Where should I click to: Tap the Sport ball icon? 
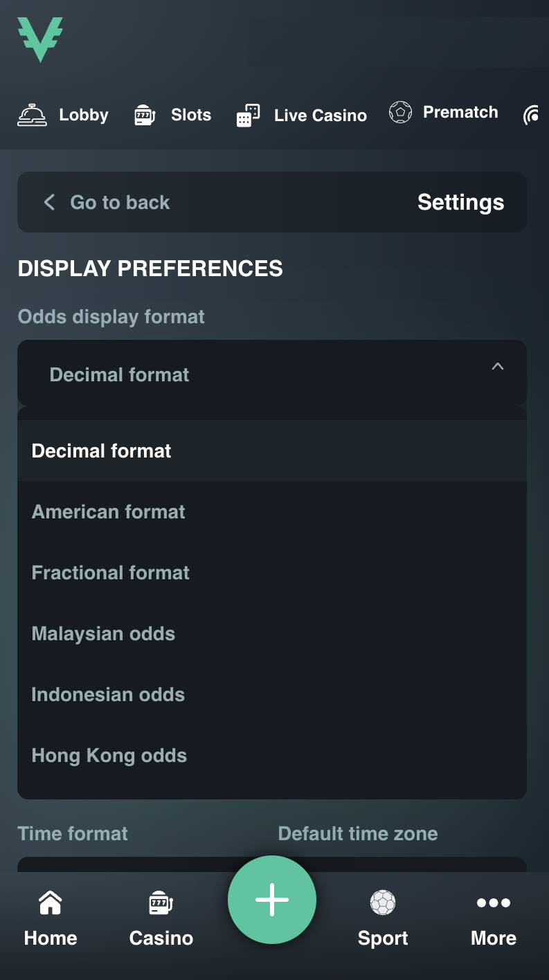coord(383,902)
